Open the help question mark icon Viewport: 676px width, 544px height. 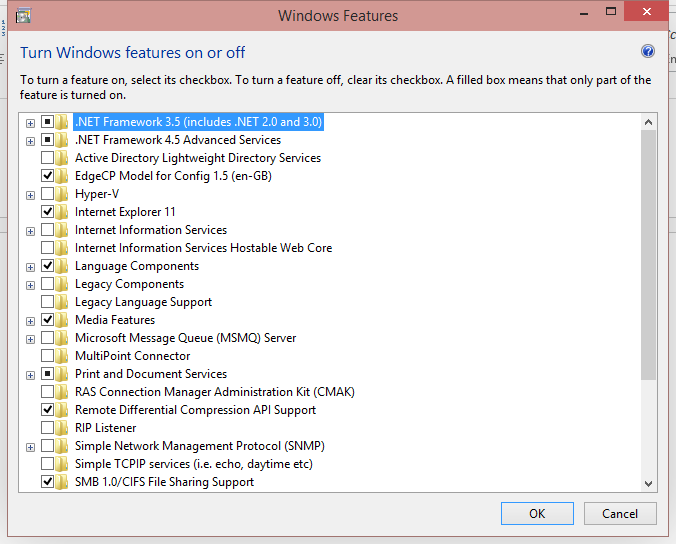(648, 52)
